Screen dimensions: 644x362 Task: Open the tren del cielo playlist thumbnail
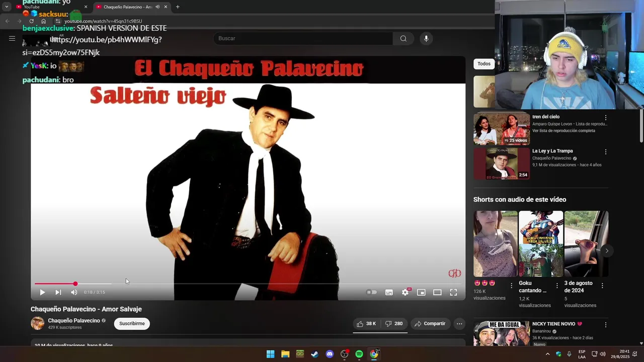tap(502, 128)
